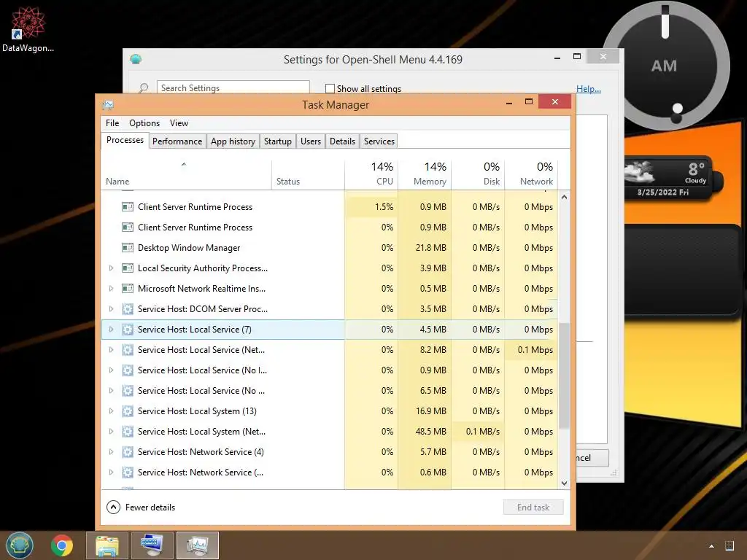This screenshot has width=747, height=560.
Task: Click the Local Security Authority Process icon
Action: tap(127, 268)
